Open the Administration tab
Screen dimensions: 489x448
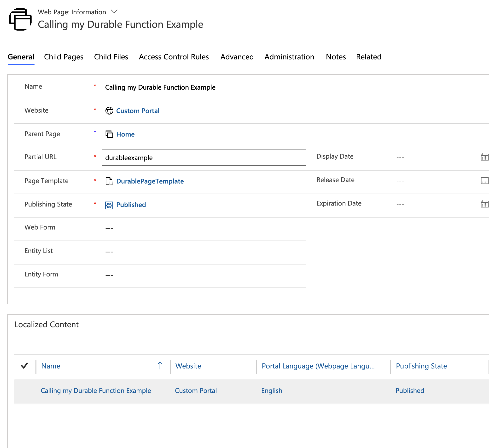click(289, 57)
